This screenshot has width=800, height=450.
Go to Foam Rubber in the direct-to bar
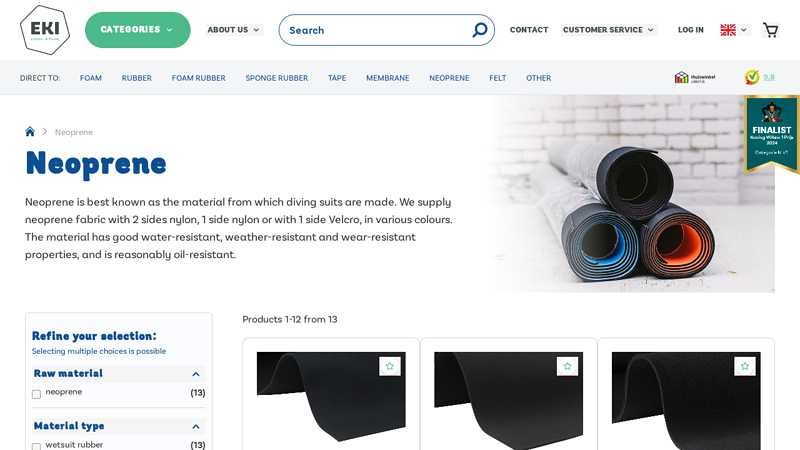coord(198,78)
